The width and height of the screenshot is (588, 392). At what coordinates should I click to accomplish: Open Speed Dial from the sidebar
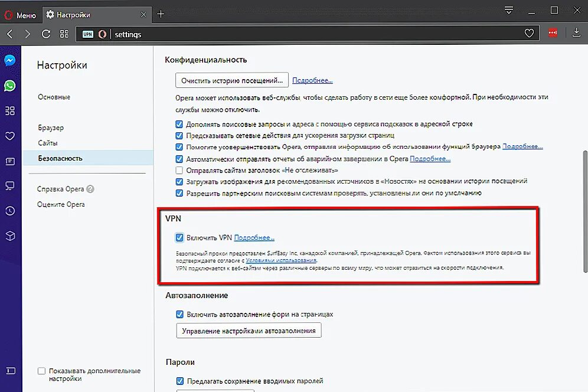(x=10, y=110)
